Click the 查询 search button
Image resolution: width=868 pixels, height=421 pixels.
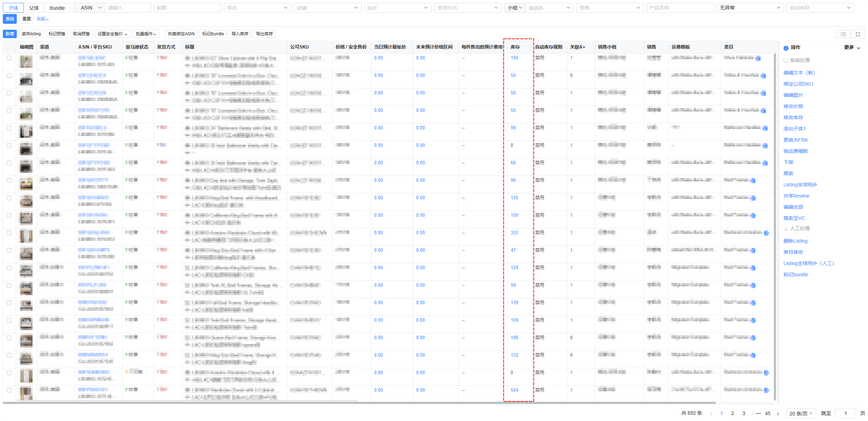(10, 19)
